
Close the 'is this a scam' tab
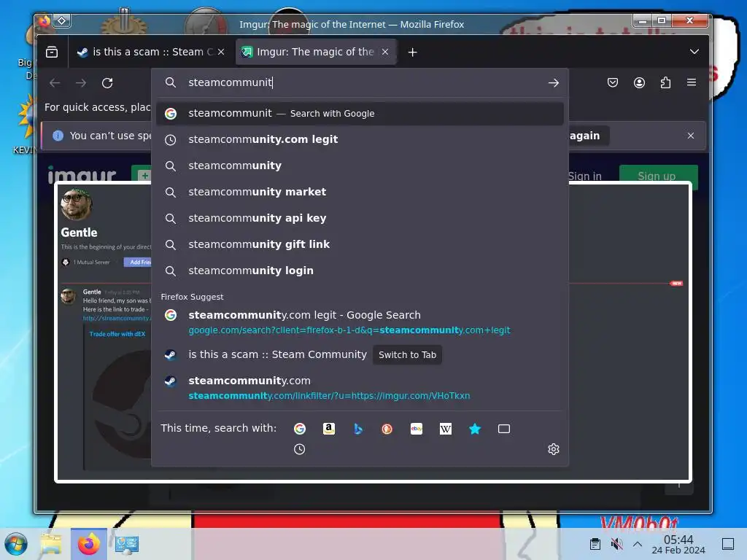[x=221, y=52]
